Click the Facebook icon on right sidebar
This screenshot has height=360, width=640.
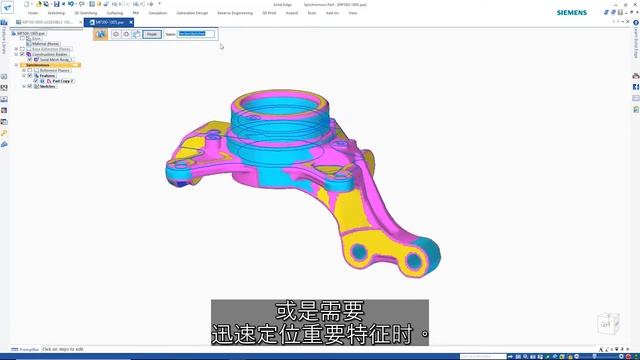tap(636, 87)
